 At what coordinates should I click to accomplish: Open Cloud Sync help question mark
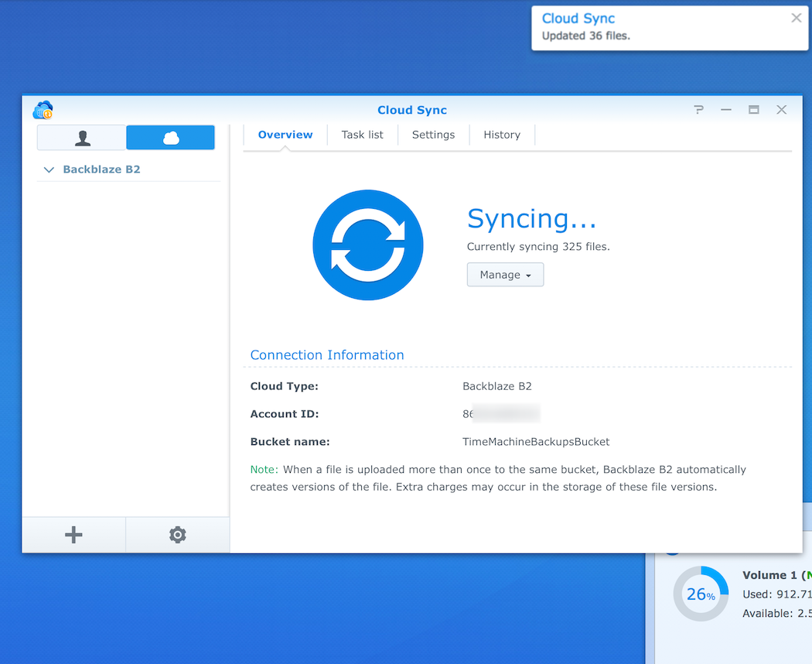click(698, 110)
